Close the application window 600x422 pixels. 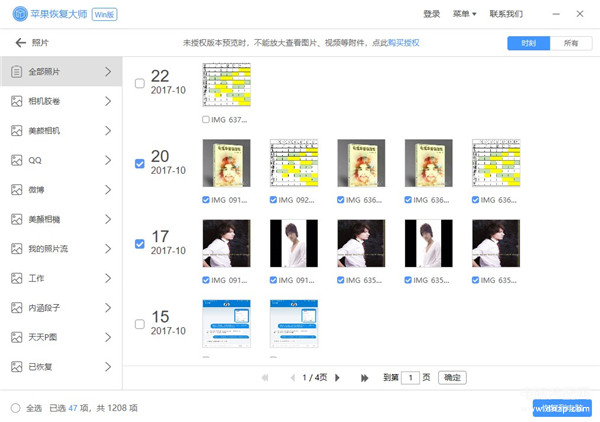click(580, 14)
